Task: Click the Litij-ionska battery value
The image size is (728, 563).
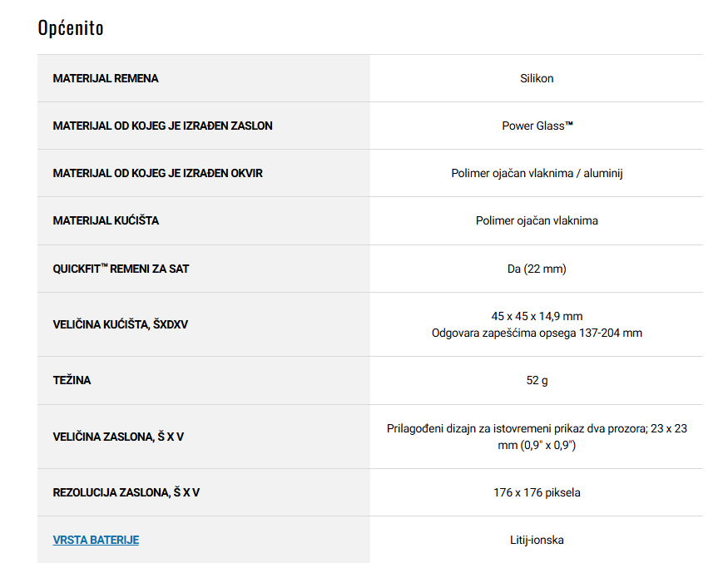Action: click(x=537, y=540)
